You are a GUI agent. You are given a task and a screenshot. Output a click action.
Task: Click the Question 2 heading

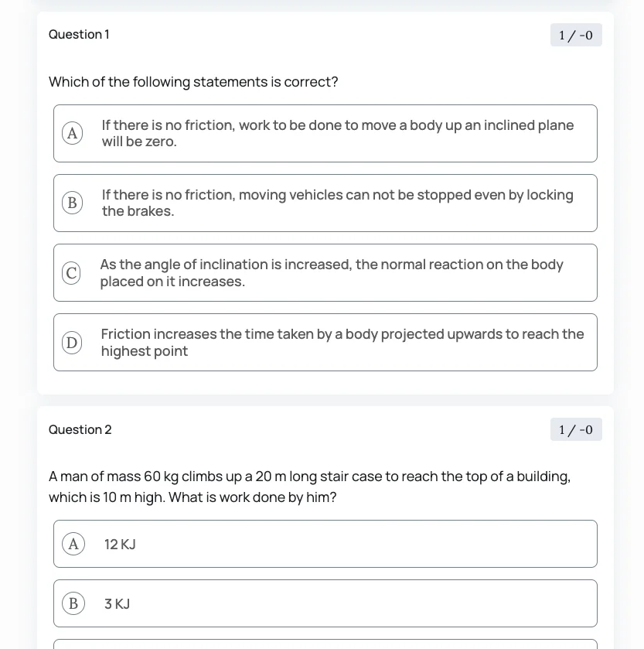(x=80, y=430)
